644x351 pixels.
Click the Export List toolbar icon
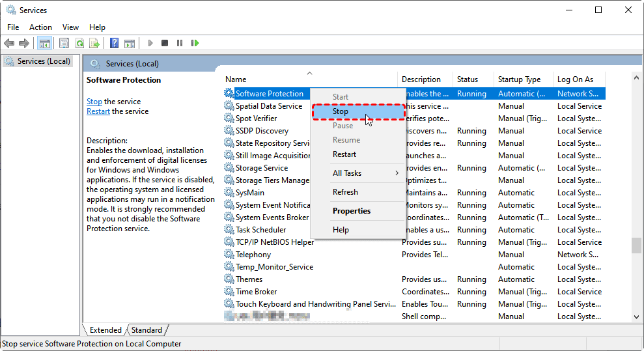[94, 43]
